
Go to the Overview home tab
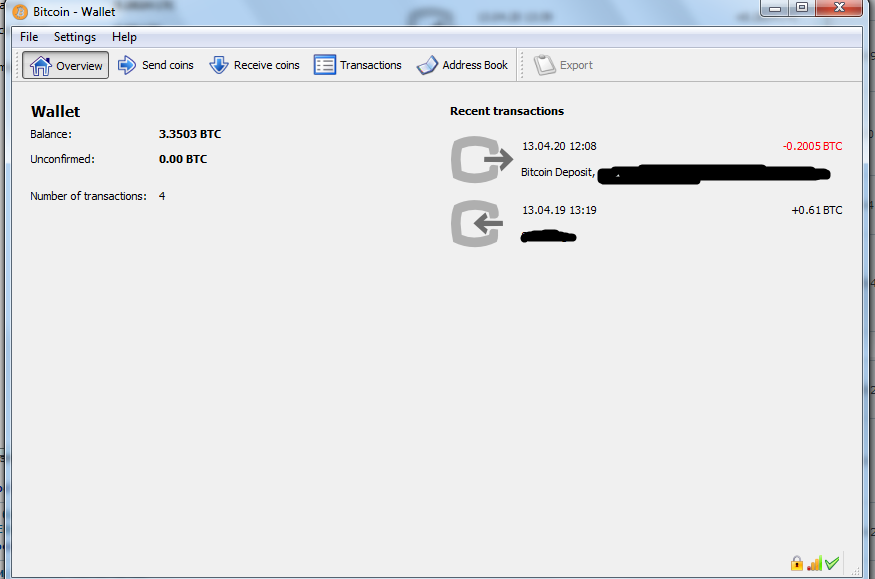tap(66, 65)
